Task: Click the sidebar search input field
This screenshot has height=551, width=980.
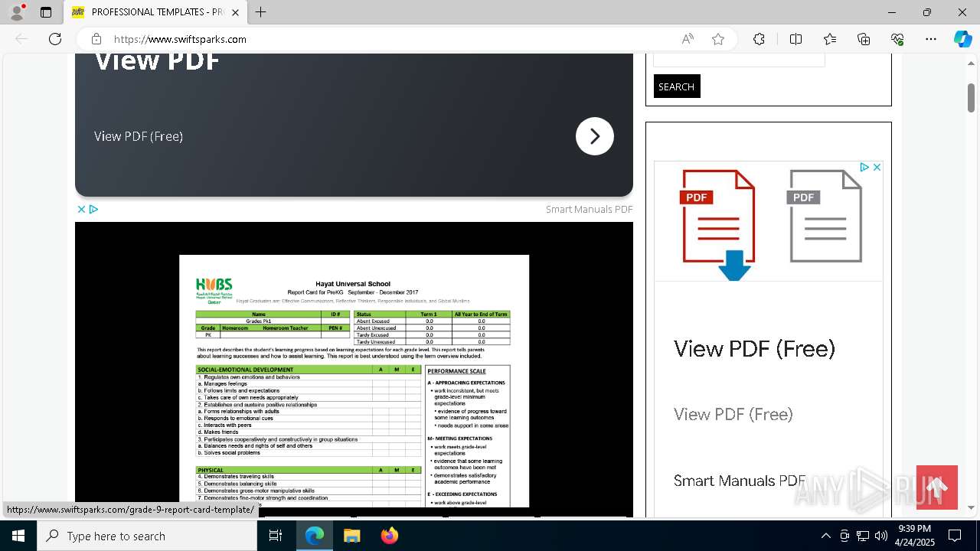Action: coord(739,60)
